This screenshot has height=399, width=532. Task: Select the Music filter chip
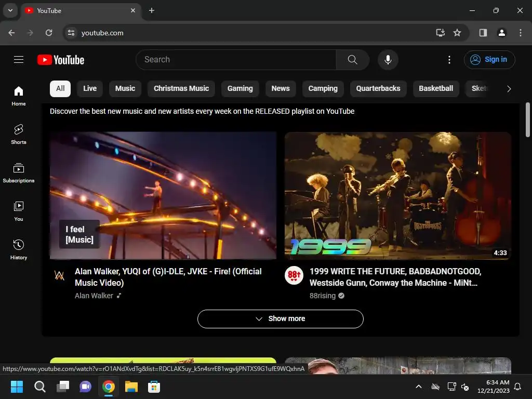click(125, 88)
